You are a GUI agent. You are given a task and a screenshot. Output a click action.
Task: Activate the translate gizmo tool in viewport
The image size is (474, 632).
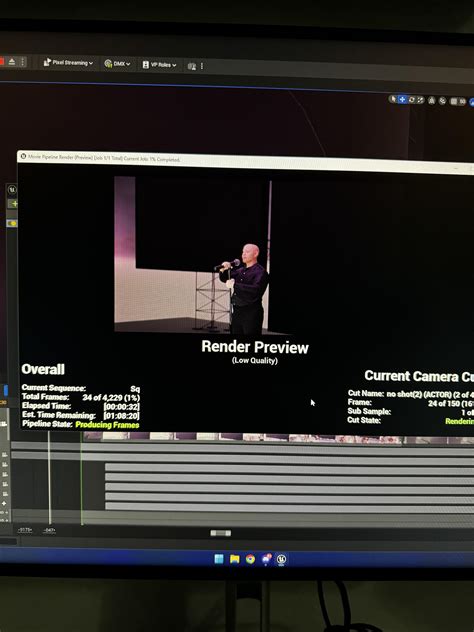(x=402, y=99)
